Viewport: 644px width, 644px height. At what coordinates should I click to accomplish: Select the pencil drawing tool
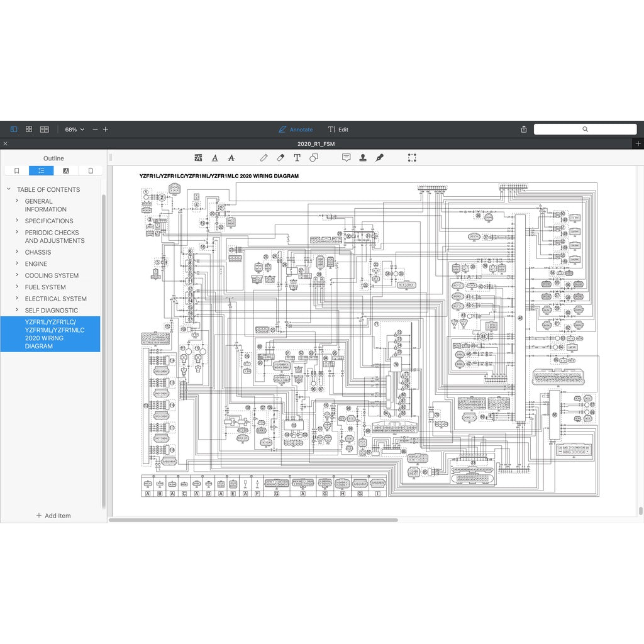(x=264, y=158)
